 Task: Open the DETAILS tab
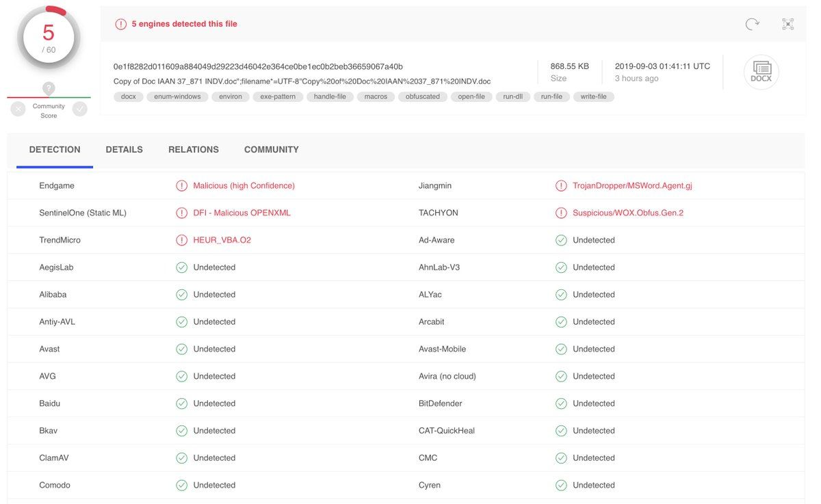coord(124,150)
